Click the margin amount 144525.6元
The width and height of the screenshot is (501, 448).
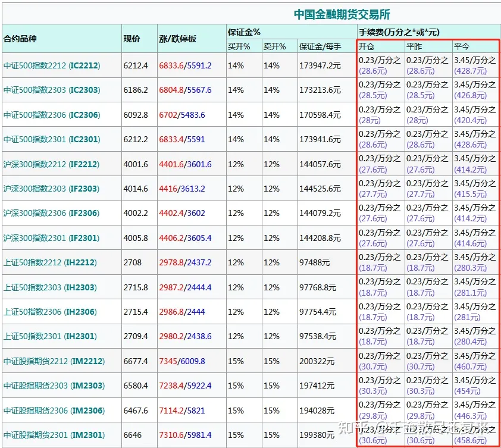pos(320,189)
